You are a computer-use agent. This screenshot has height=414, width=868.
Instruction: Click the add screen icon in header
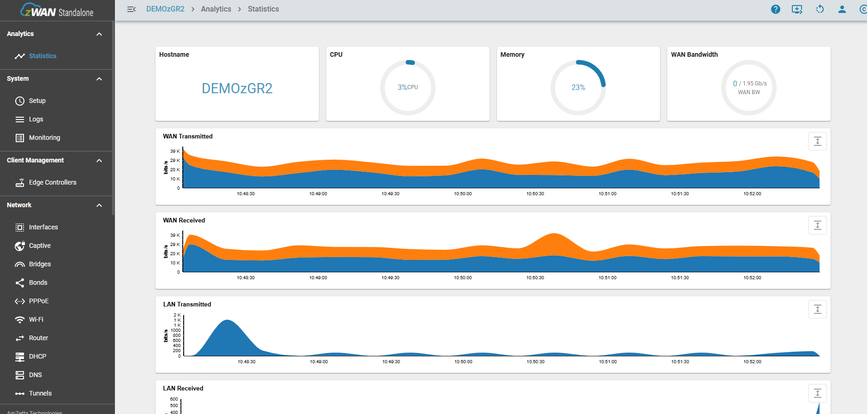[797, 9]
